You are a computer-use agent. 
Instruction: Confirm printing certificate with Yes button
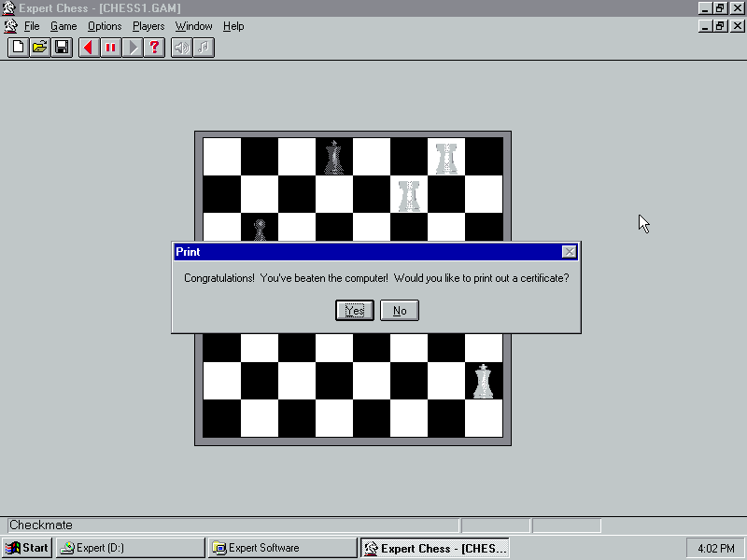[x=355, y=311]
